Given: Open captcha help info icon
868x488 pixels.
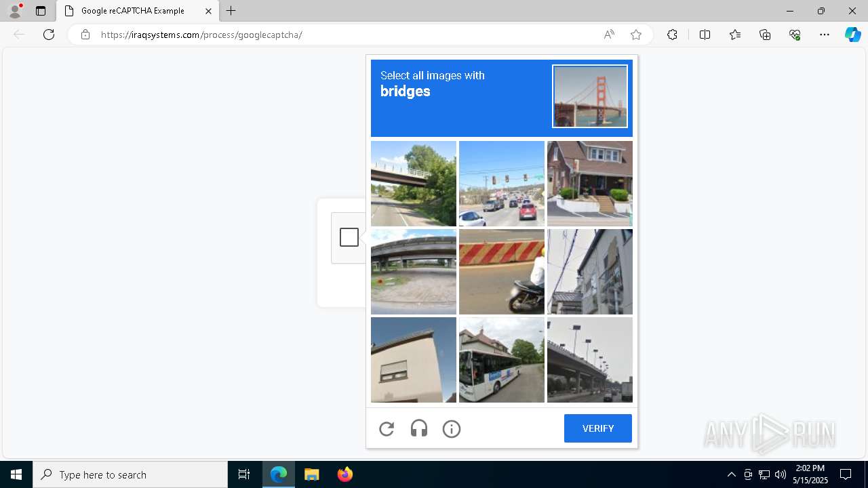Looking at the screenshot, I should pyautogui.click(x=452, y=428).
